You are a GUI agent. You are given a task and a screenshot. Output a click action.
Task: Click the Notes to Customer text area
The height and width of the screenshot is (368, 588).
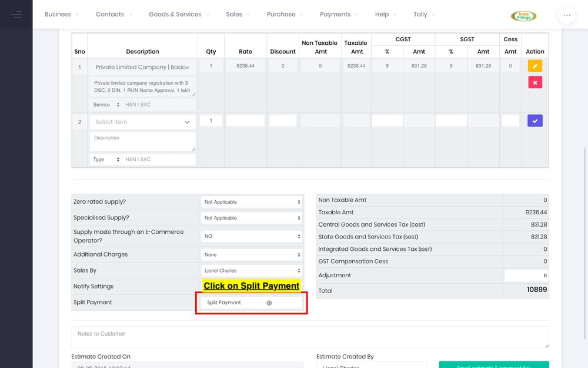click(310, 337)
